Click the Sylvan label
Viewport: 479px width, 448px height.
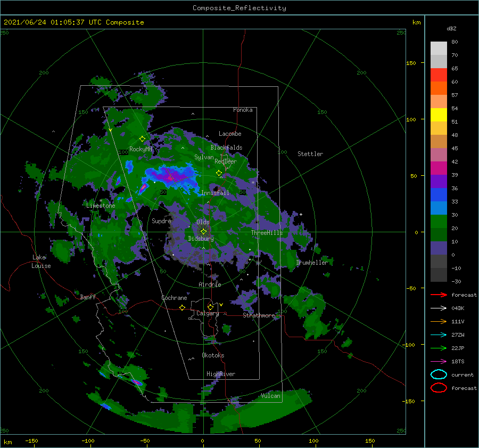pos(204,157)
